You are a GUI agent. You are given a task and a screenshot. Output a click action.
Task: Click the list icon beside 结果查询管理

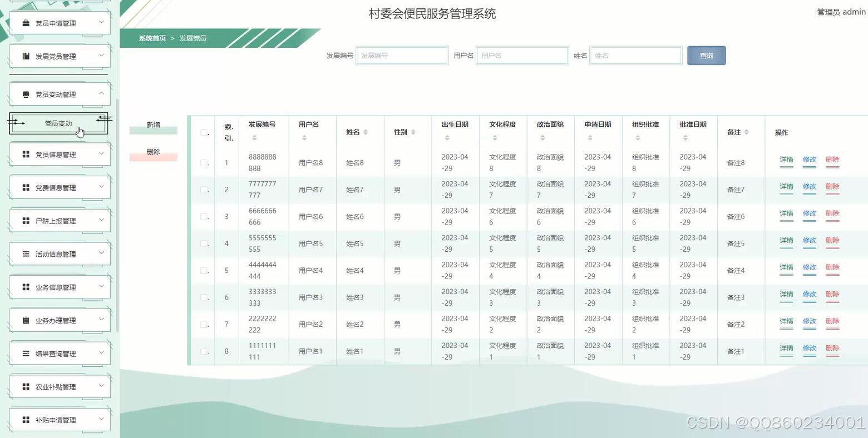pyautogui.click(x=26, y=354)
